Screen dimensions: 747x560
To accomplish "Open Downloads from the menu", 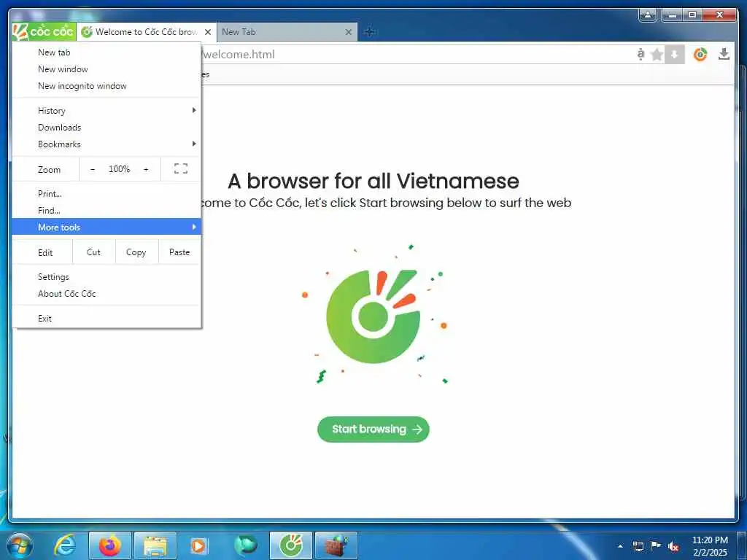I will 107,128.
